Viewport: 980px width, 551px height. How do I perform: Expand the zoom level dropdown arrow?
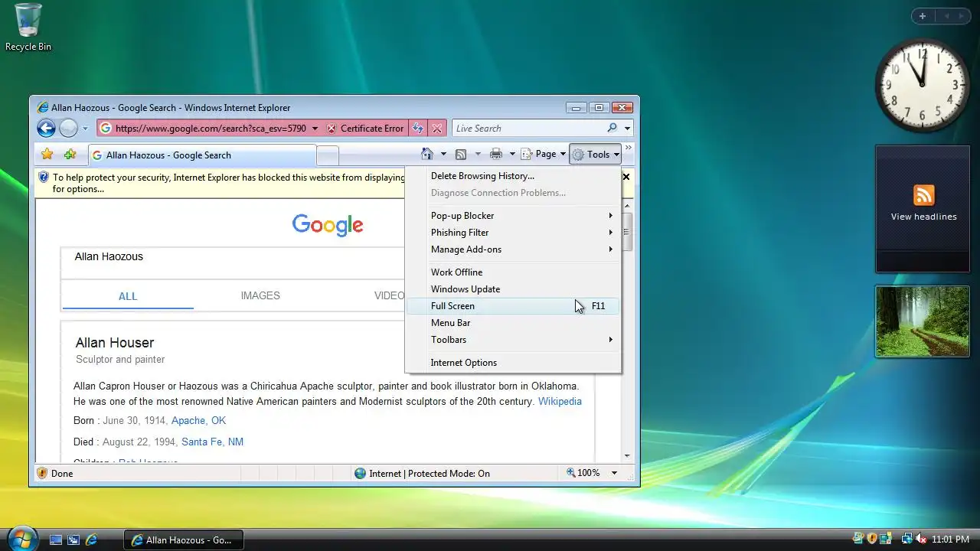614,473
